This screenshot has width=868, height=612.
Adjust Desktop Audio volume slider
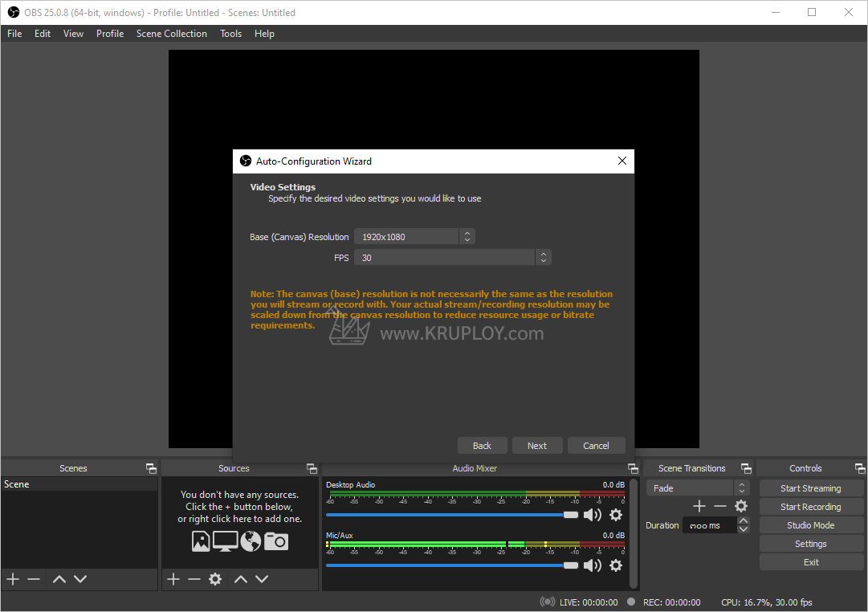(x=452, y=515)
